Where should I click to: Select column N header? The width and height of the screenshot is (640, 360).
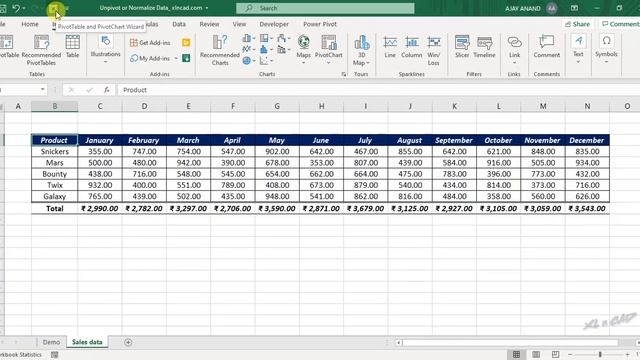point(587,106)
